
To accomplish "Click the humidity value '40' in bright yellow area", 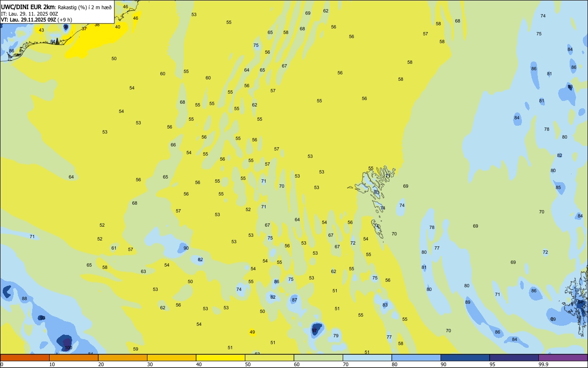I will tap(118, 27).
